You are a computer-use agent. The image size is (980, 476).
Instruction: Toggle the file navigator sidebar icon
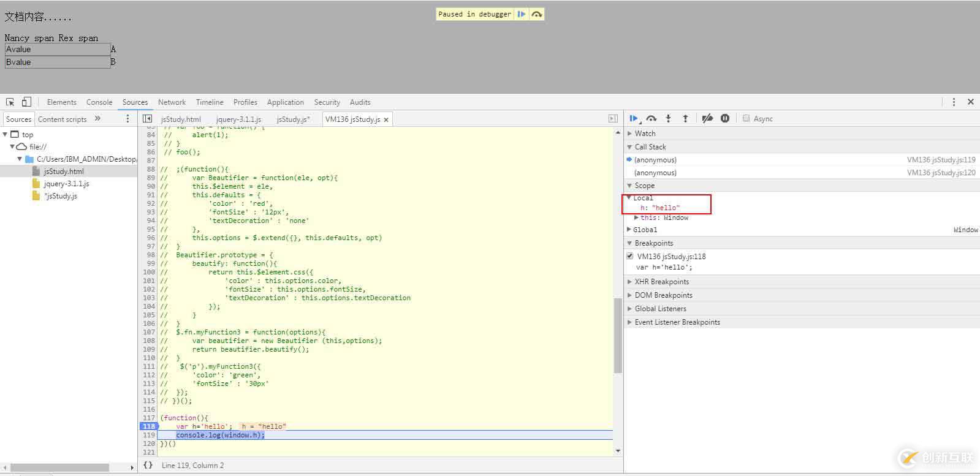point(147,119)
